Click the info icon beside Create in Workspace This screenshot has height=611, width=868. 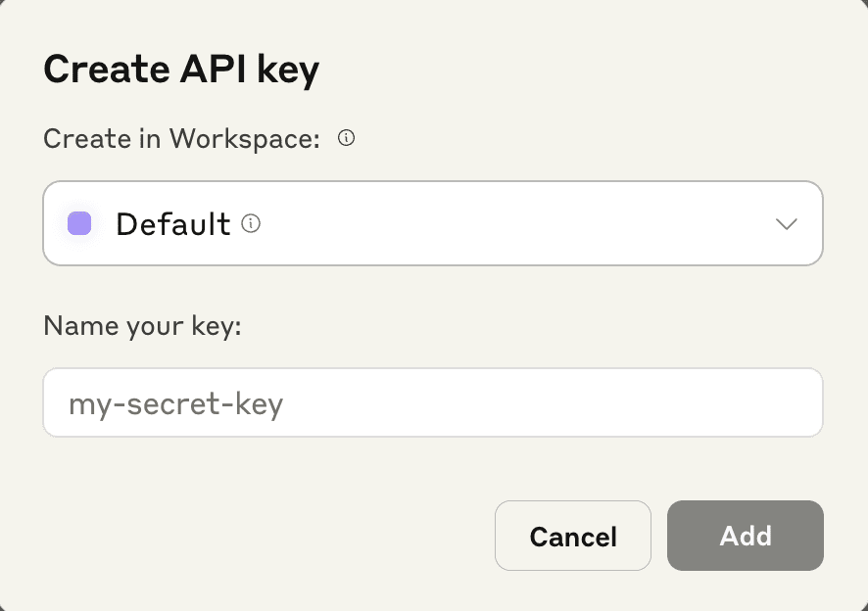(x=346, y=139)
